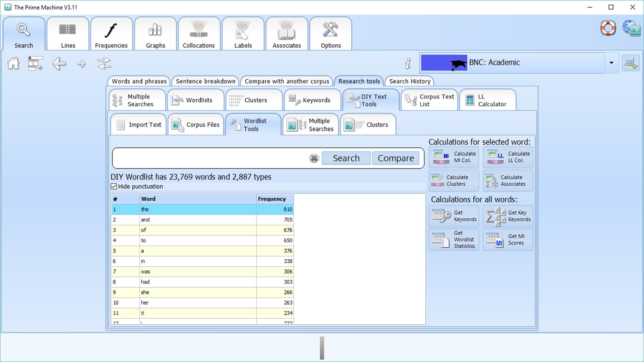
Task: Click the lifebuoy help icon
Action: (x=608, y=28)
